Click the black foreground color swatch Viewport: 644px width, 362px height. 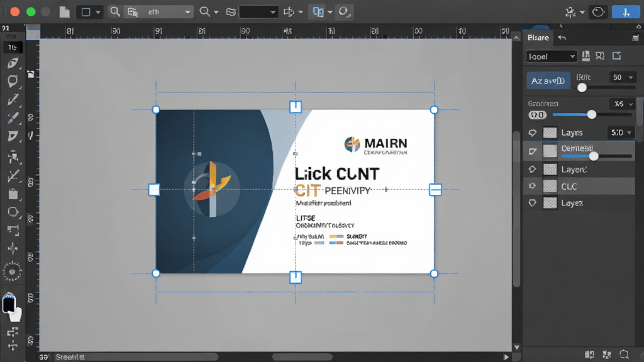[x=9, y=304]
